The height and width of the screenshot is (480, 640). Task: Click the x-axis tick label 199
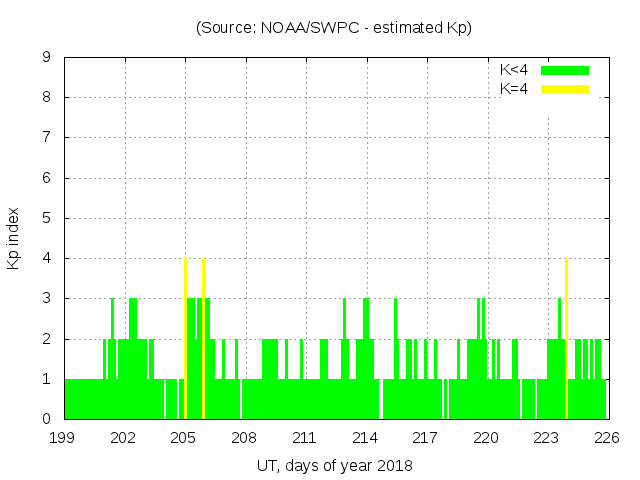click(63, 438)
